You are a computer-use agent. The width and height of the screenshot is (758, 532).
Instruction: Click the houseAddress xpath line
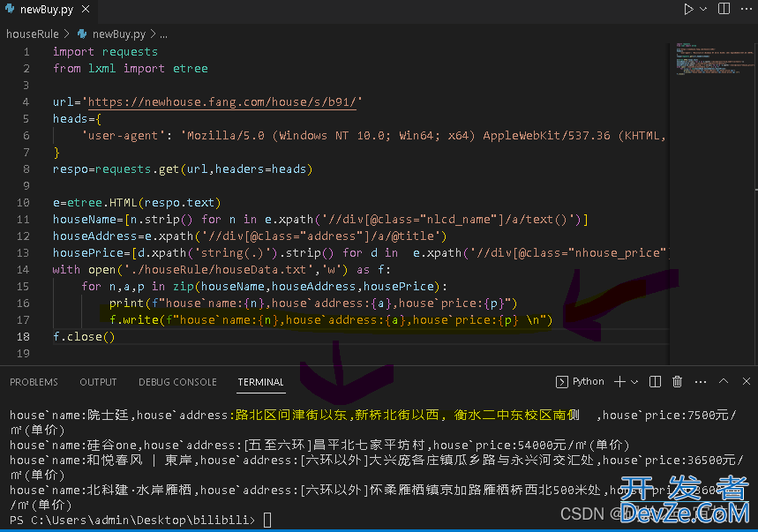click(250, 236)
